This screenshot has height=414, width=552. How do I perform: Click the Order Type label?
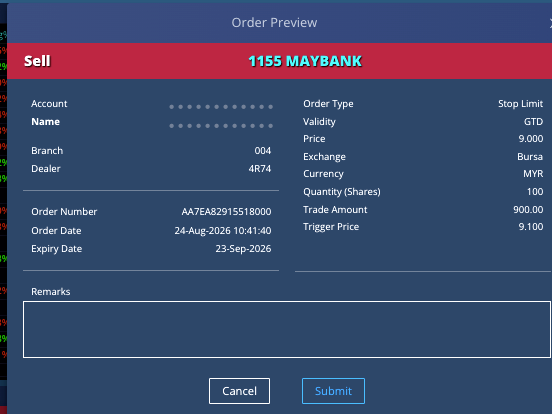(x=328, y=104)
